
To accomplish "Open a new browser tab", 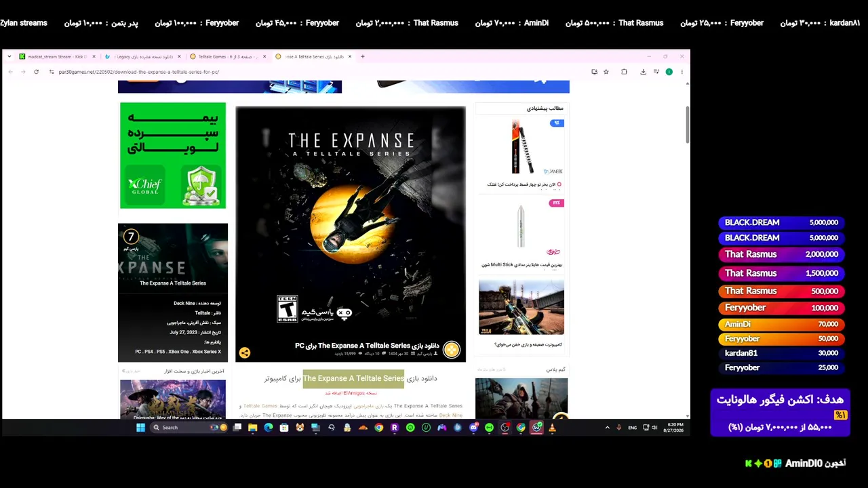I will pyautogui.click(x=363, y=57).
